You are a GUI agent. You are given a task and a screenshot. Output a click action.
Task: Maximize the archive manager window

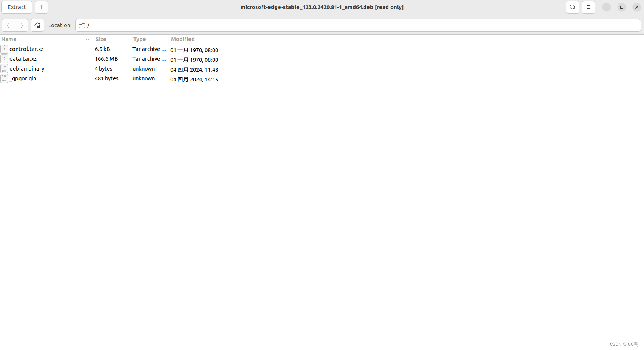(622, 7)
